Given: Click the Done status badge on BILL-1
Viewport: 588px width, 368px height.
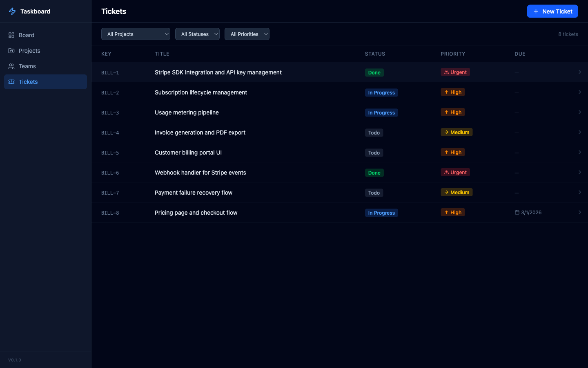Looking at the screenshot, I should (374, 72).
